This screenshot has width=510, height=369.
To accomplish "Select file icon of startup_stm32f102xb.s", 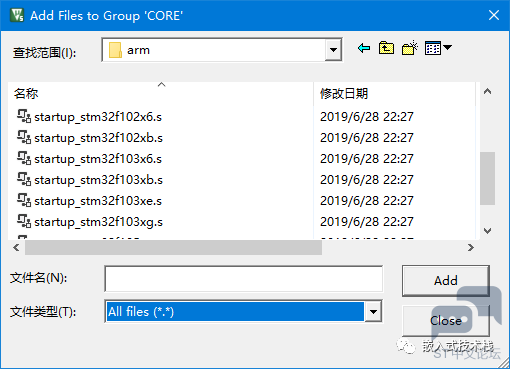I will point(24,137).
